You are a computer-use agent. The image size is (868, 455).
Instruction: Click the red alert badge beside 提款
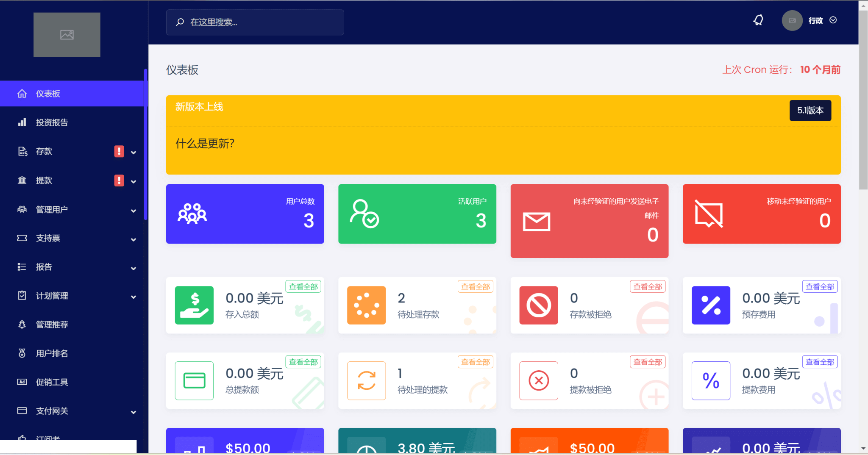(x=119, y=180)
